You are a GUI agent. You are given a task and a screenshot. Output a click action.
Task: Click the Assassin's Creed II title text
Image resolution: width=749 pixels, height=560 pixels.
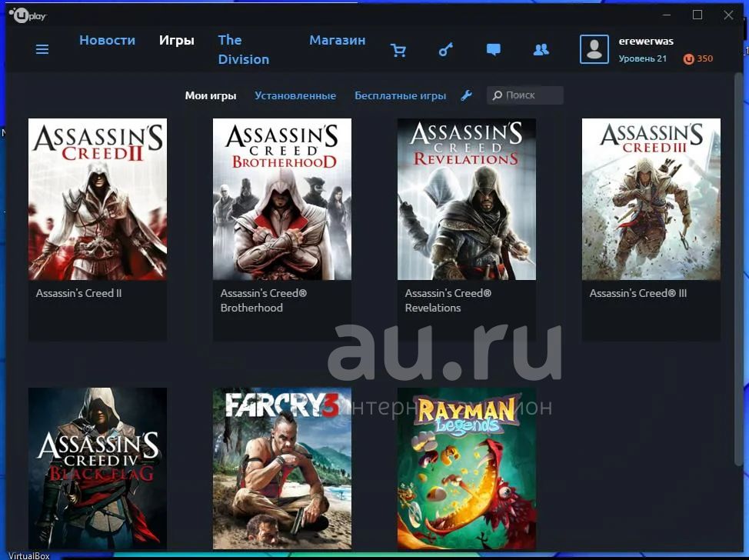(78, 293)
